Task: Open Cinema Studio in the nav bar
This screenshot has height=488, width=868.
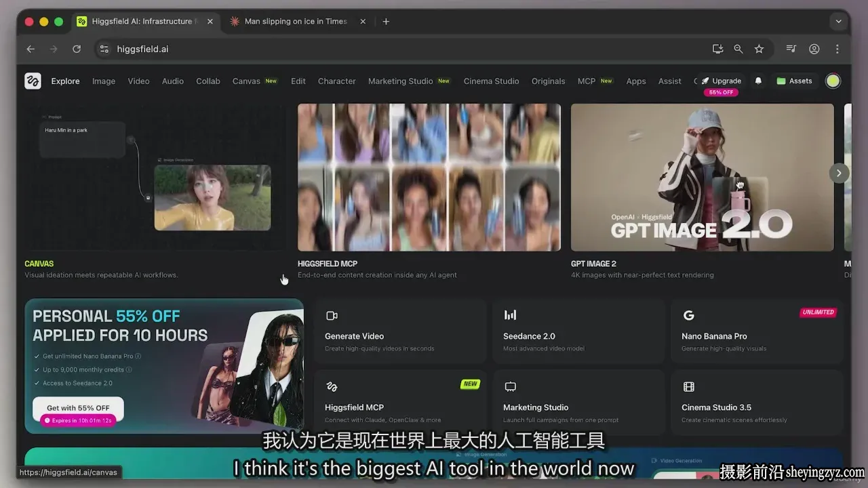Action: click(x=491, y=81)
